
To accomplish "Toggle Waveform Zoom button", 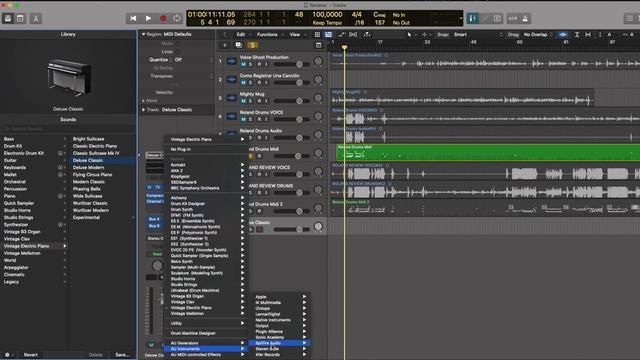I will (x=563, y=35).
